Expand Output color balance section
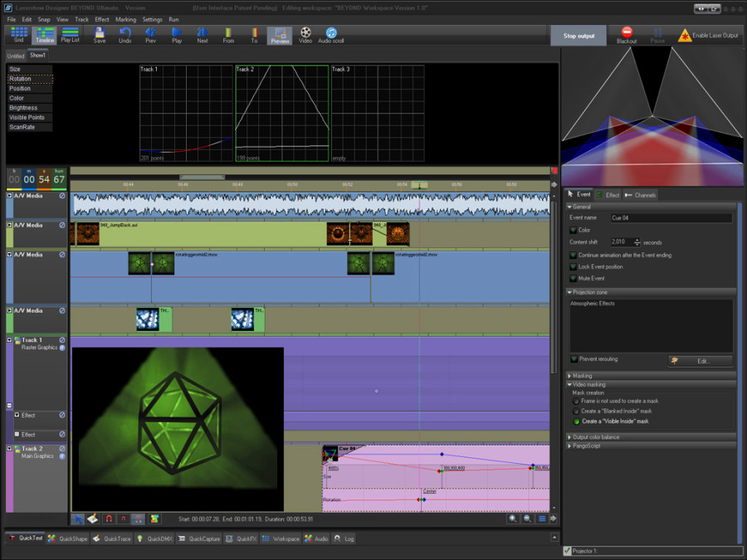 (x=598, y=437)
